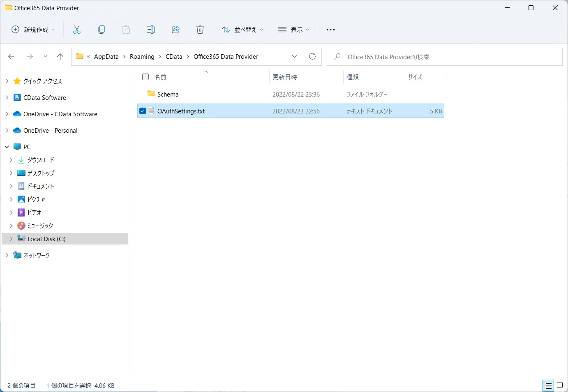Expand the Local Disk (C:) tree node
Viewport: 568px width, 392px height.
[x=11, y=239]
